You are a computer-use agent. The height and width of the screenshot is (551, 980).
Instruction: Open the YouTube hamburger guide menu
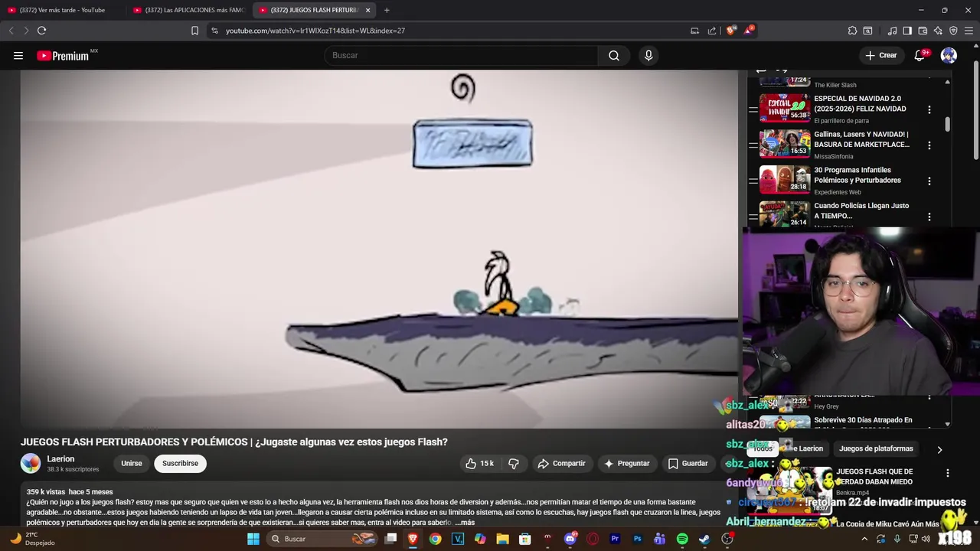18,55
